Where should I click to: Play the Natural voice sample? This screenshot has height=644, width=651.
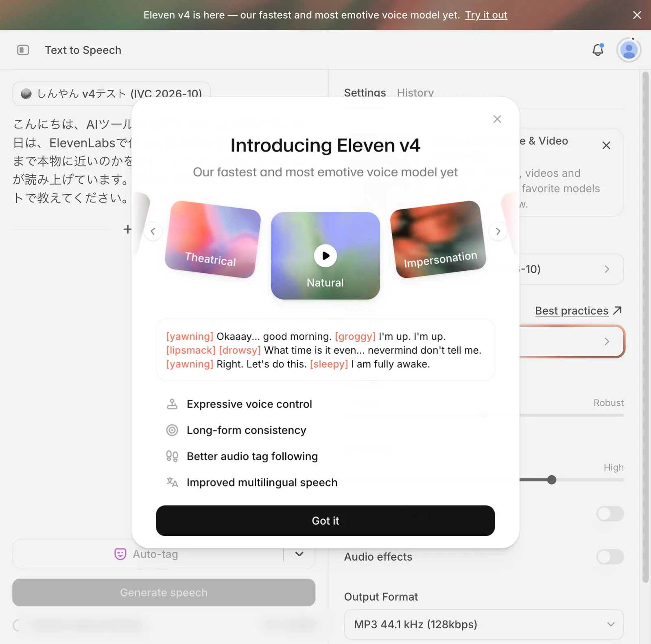coord(325,256)
